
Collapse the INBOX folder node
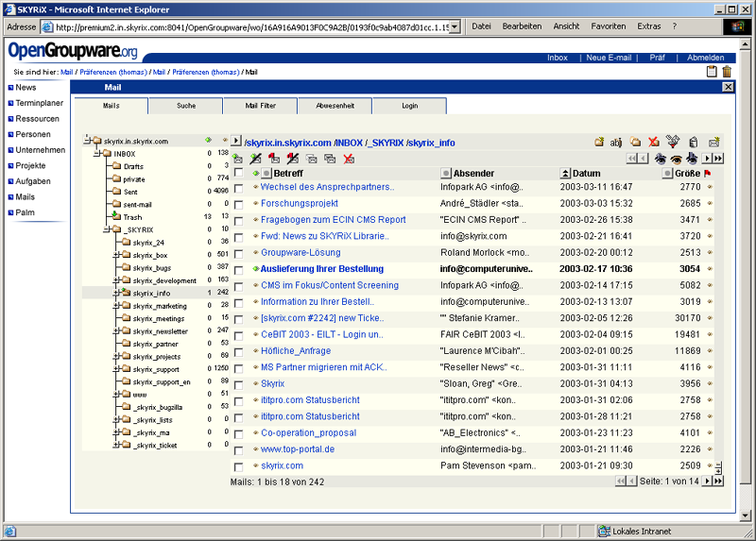click(x=97, y=153)
